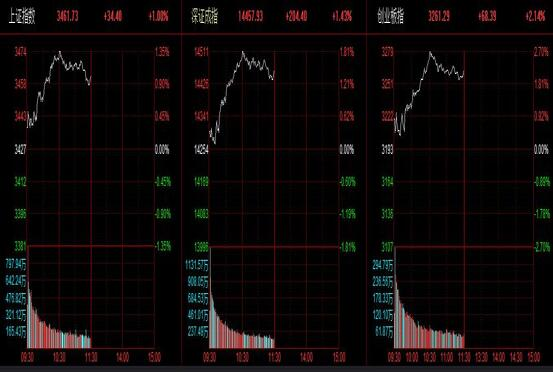
Task: Click the +2.14% change on 创业板指
Action: (535, 17)
